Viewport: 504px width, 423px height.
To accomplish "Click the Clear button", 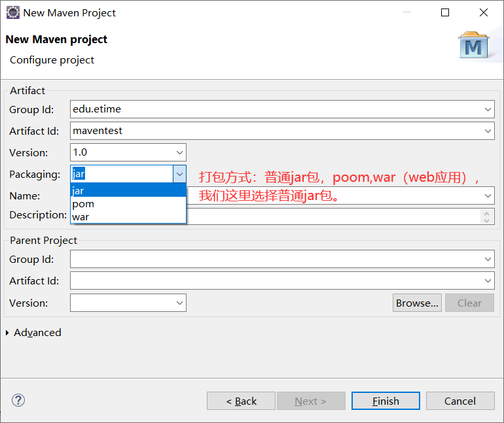I will [x=469, y=303].
